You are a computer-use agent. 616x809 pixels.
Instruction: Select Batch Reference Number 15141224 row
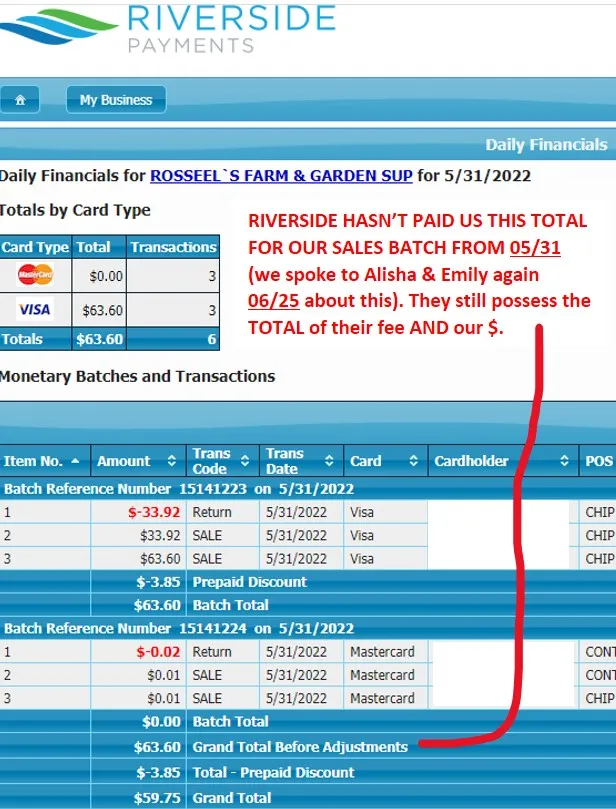(308, 628)
